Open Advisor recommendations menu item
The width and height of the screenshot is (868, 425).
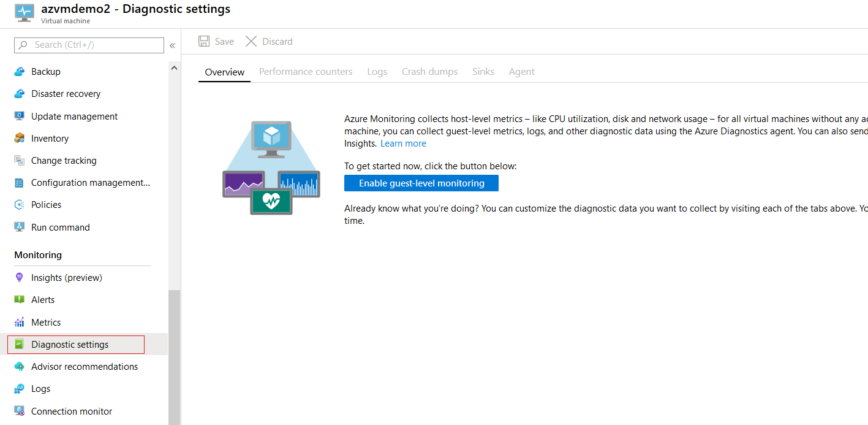(x=85, y=367)
